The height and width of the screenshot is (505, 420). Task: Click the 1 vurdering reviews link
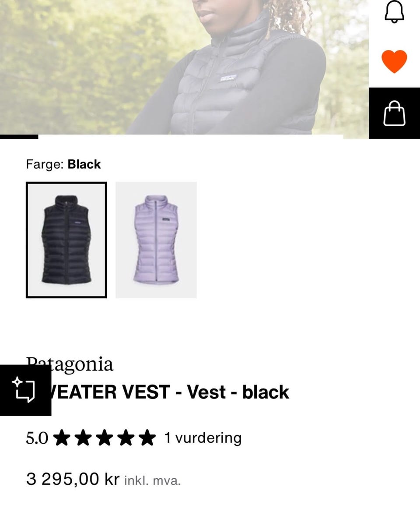point(203,438)
